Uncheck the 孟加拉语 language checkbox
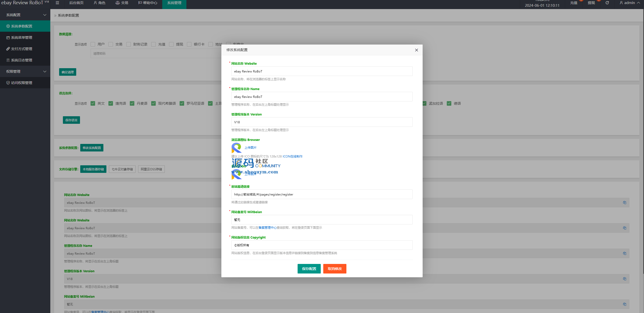Screen dimensions: 644x313 (424, 103)
